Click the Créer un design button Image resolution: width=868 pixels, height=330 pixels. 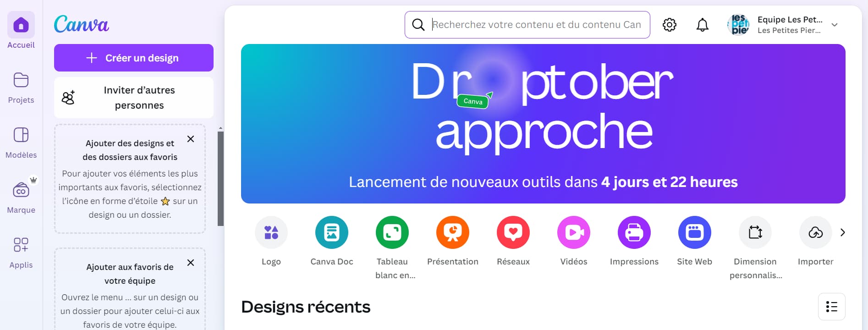[134, 58]
